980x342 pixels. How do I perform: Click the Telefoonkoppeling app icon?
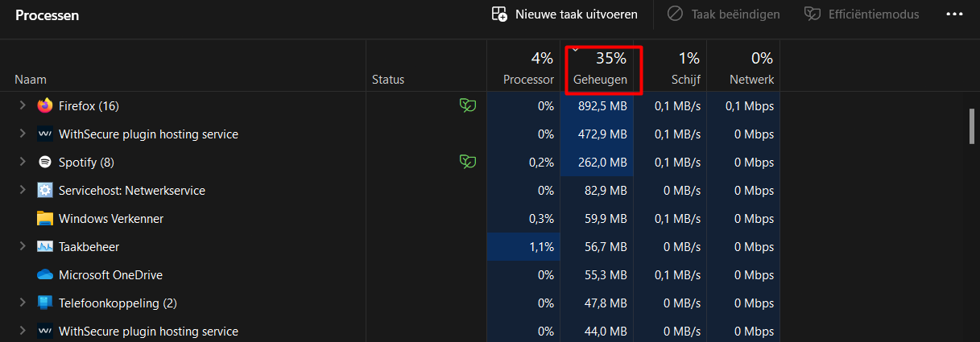point(45,303)
